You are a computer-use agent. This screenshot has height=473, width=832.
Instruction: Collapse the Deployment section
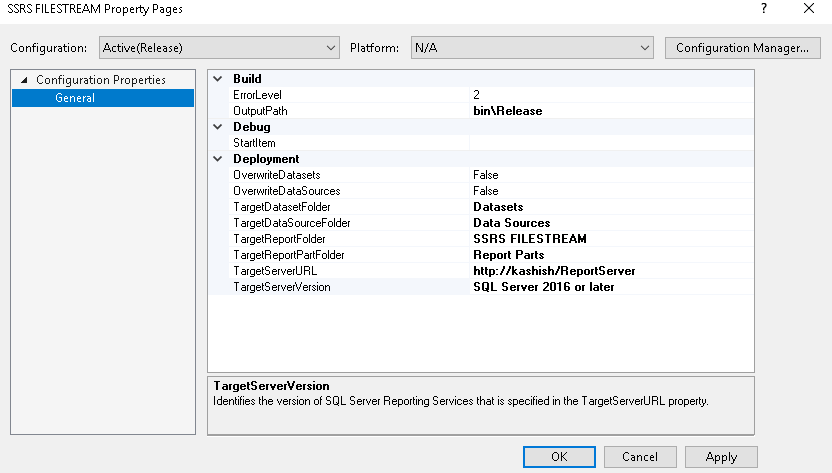pos(218,159)
